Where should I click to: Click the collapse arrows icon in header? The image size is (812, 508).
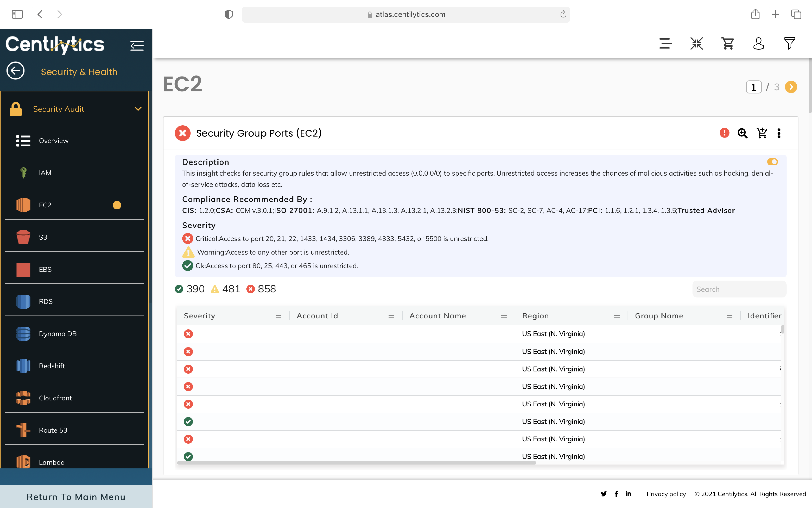click(x=697, y=44)
